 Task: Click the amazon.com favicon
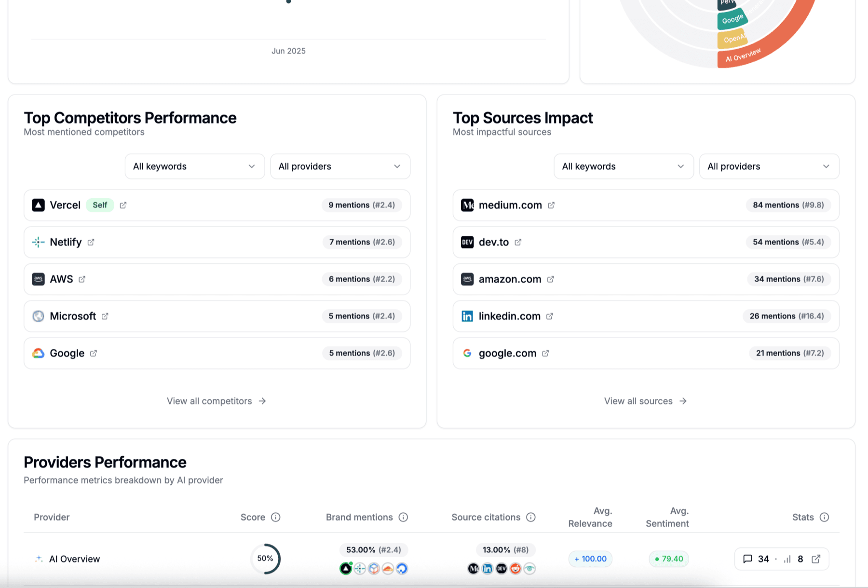467,279
